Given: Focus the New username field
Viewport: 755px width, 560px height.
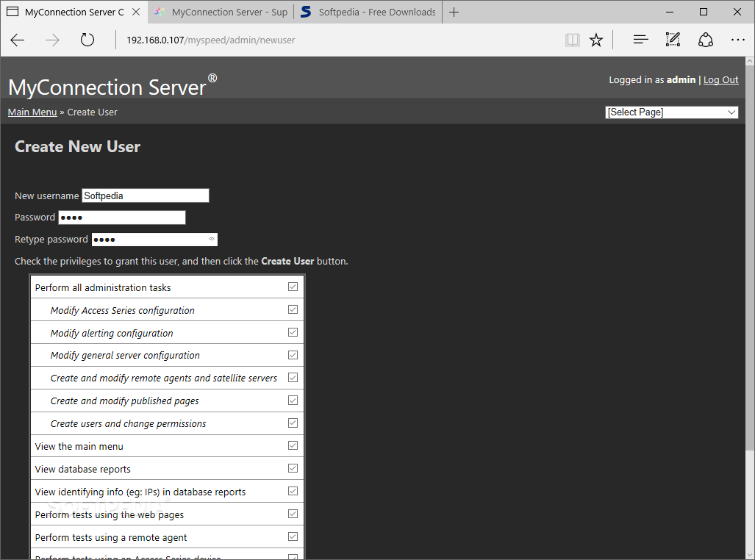Looking at the screenshot, I should (x=146, y=195).
